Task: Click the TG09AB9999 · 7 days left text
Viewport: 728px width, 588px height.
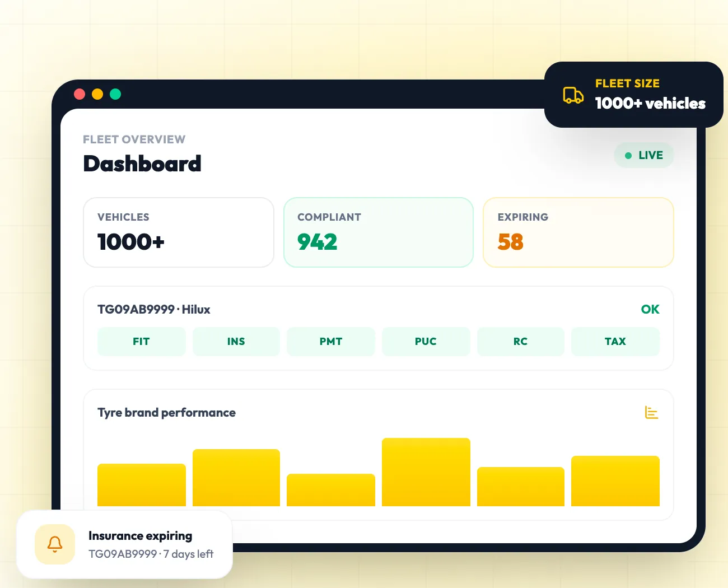Action: [x=151, y=554]
